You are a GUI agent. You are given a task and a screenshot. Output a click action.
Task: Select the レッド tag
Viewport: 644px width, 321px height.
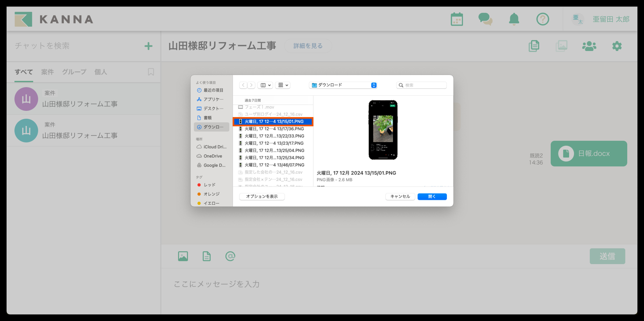click(209, 185)
